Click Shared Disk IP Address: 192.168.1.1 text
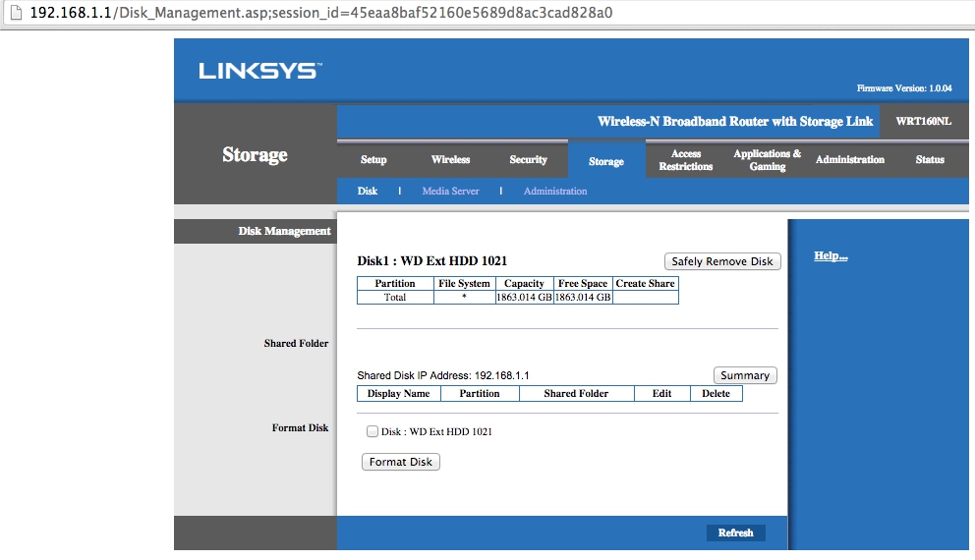The height and width of the screenshot is (560, 975). point(442,375)
